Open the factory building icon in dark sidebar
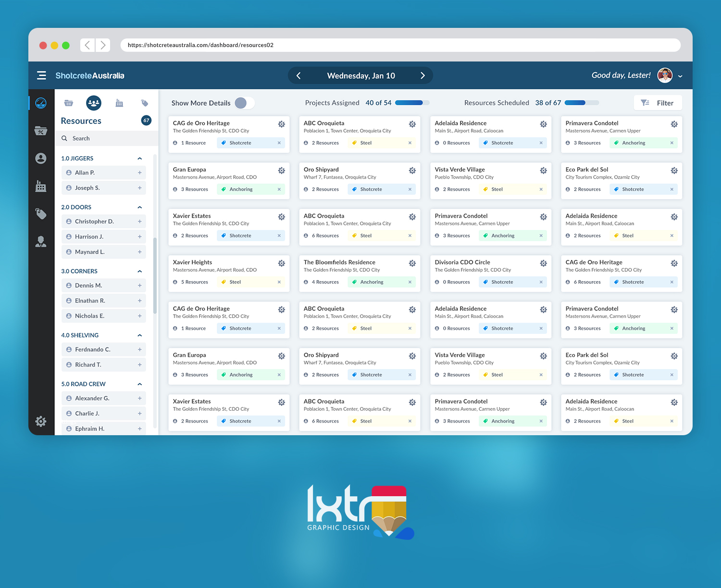This screenshot has height=588, width=721. (x=41, y=186)
